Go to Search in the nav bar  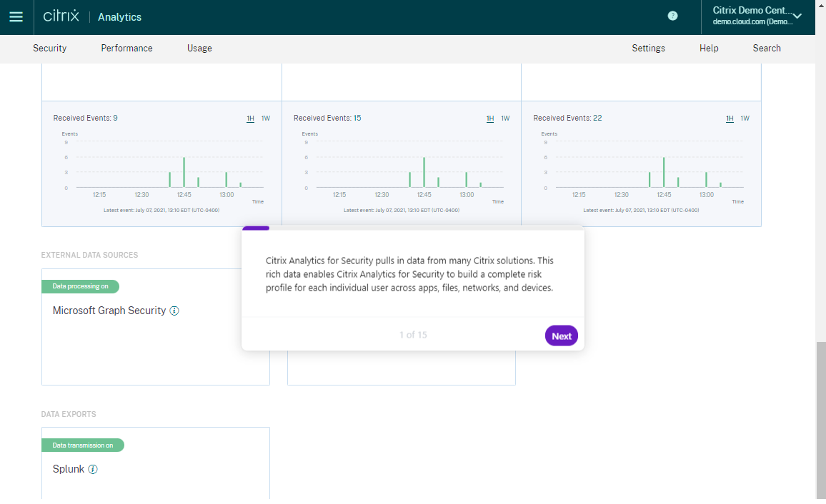coord(767,49)
